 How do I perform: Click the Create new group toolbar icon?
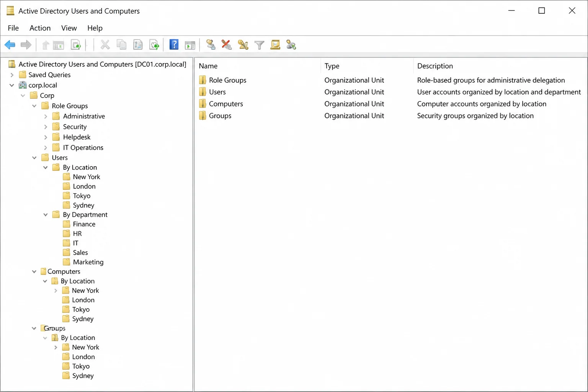point(243,45)
